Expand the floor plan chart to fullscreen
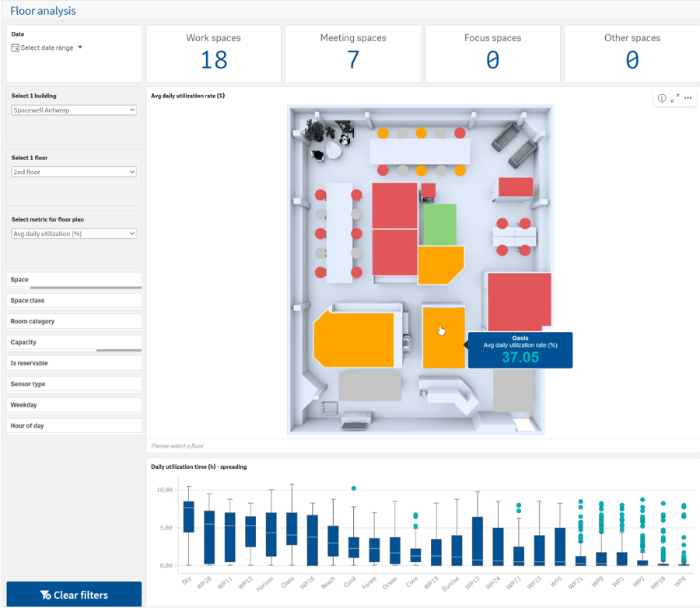 [674, 98]
